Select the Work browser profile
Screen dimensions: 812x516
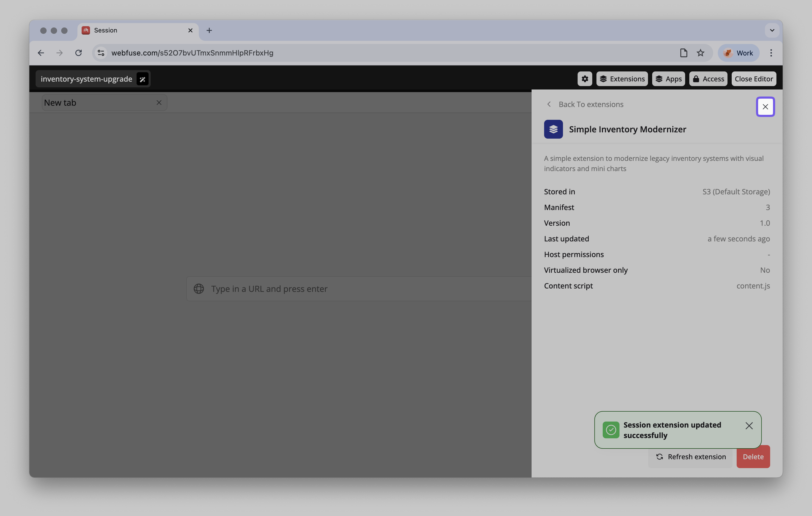739,53
